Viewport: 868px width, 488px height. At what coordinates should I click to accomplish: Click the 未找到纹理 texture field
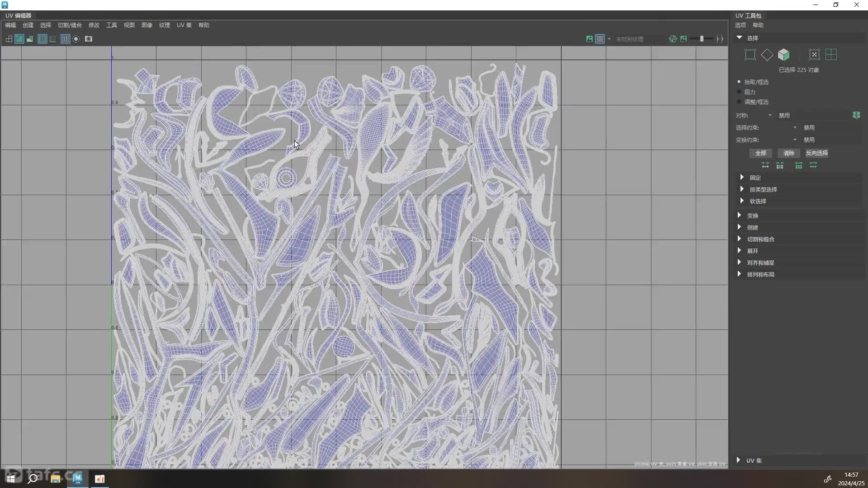point(639,39)
